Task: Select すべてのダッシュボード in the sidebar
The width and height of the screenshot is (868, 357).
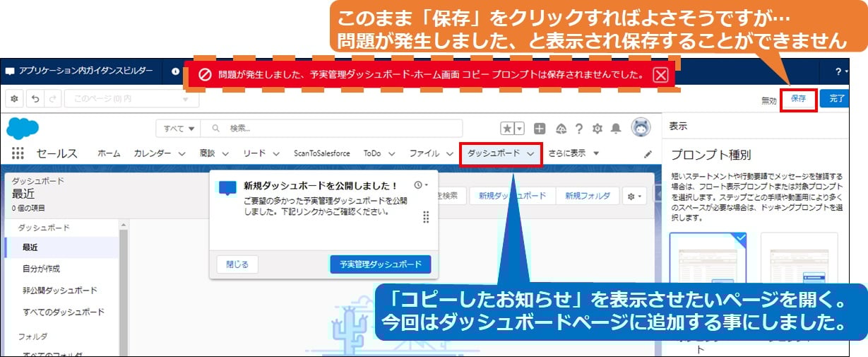Action: tap(61, 312)
